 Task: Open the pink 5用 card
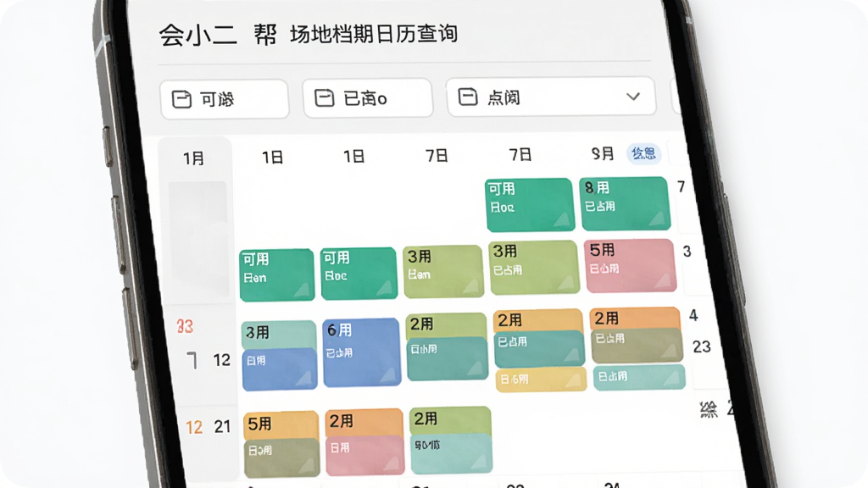(631, 265)
